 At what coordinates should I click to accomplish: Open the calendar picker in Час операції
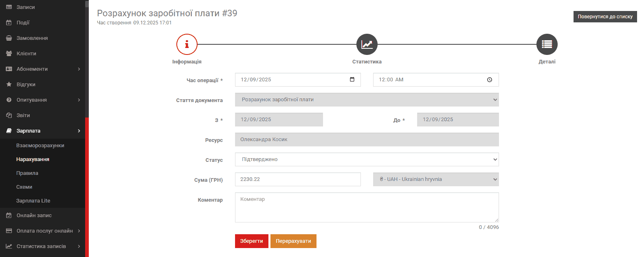pos(352,80)
